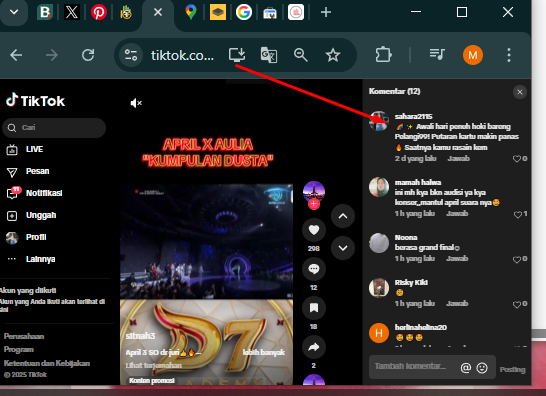
Task: Expand the Perusahaan footer section
Action: point(24,336)
